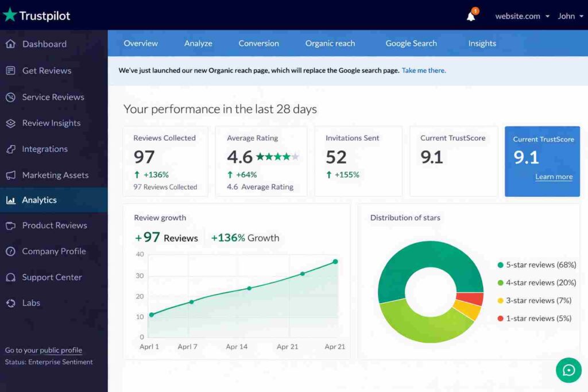
Task: Follow the Take me there link
Action: (x=423, y=70)
